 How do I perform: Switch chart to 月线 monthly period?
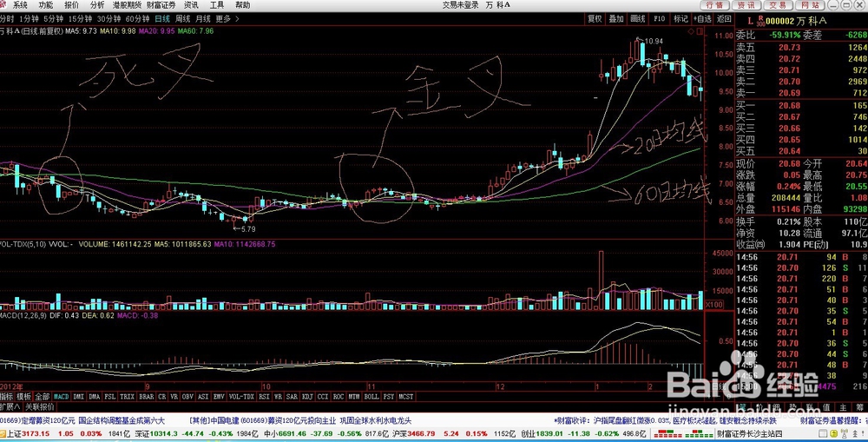tap(203, 19)
